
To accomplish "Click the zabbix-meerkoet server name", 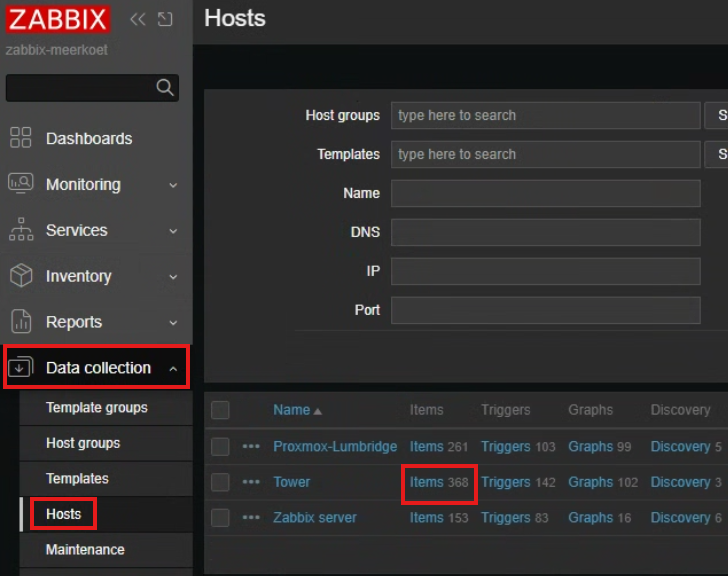I will pos(57,50).
